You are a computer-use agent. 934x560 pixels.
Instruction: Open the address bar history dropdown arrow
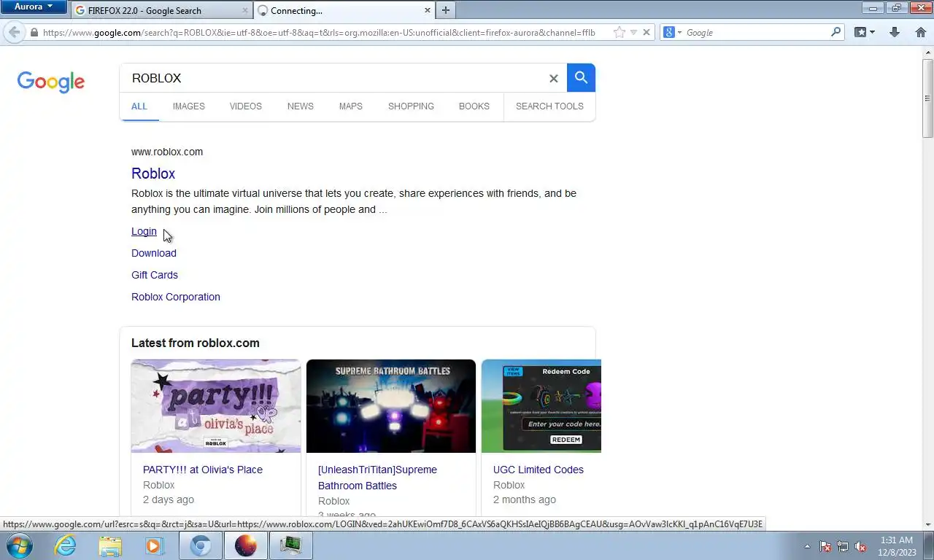633,33
